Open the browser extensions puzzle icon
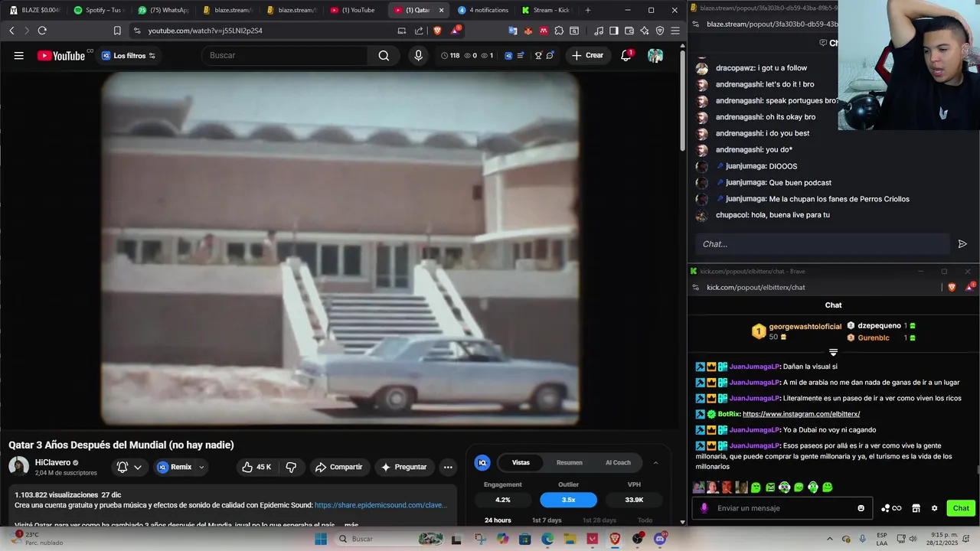Viewport: 980px width, 551px height. [559, 31]
